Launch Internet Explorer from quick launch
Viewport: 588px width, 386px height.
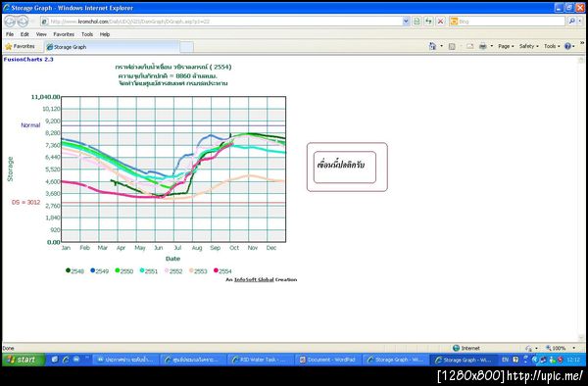click(x=66, y=360)
